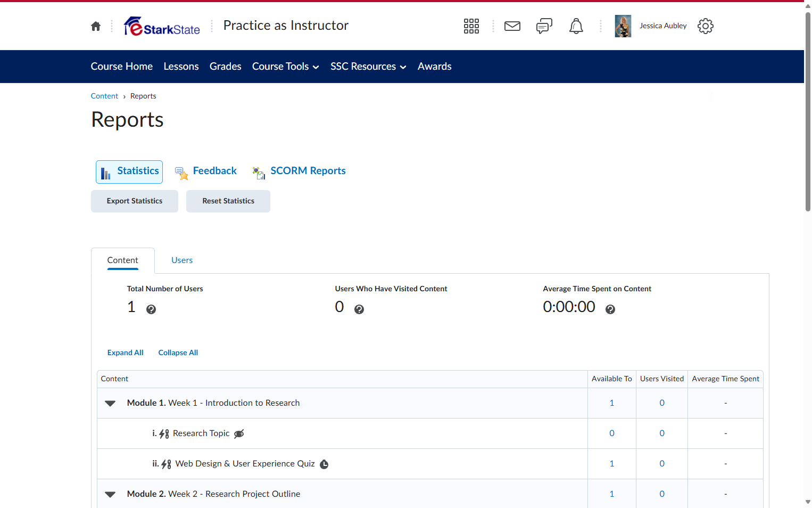
Task: Show help for Total Number of Users
Action: (x=151, y=309)
